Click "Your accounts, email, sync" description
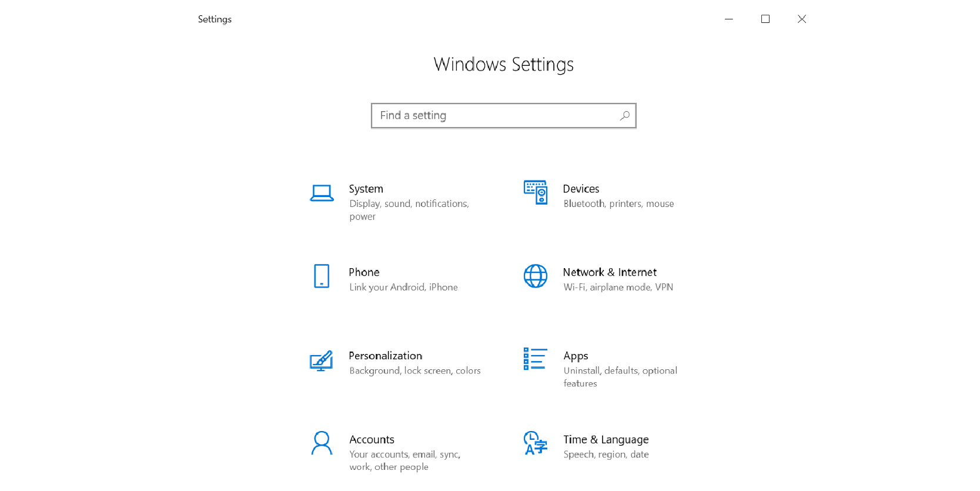This screenshot has height=491, width=980. click(x=405, y=460)
